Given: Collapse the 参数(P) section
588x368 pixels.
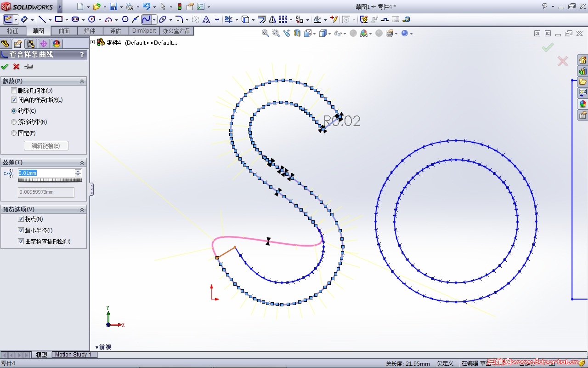Looking at the screenshot, I should (x=82, y=81).
